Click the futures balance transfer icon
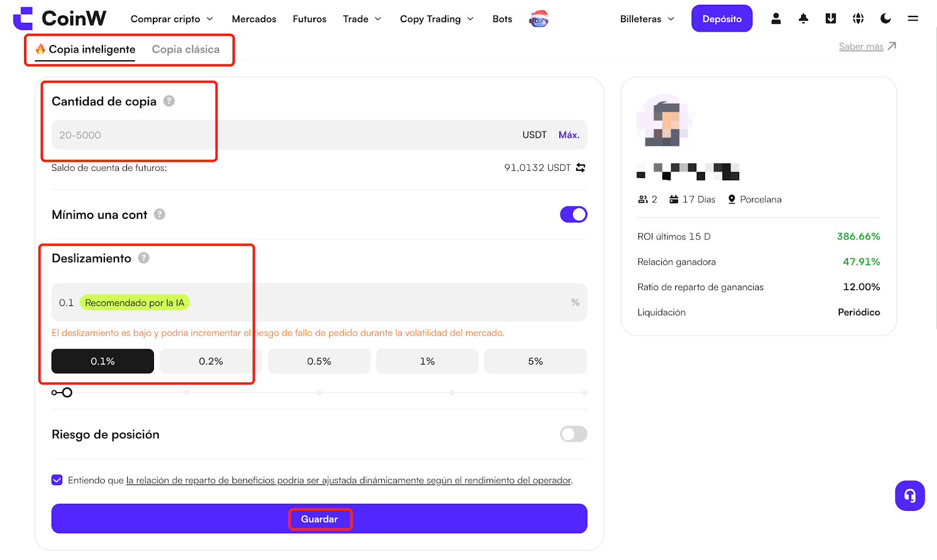937x560 pixels. click(580, 168)
